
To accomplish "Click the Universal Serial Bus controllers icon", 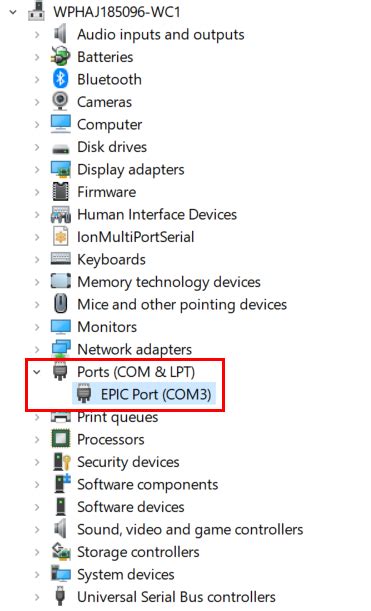I will [60, 597].
